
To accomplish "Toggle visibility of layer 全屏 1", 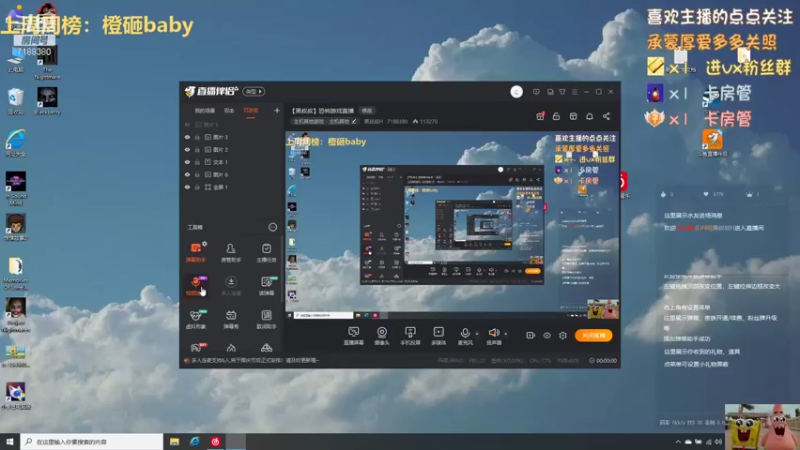I will tap(187, 187).
